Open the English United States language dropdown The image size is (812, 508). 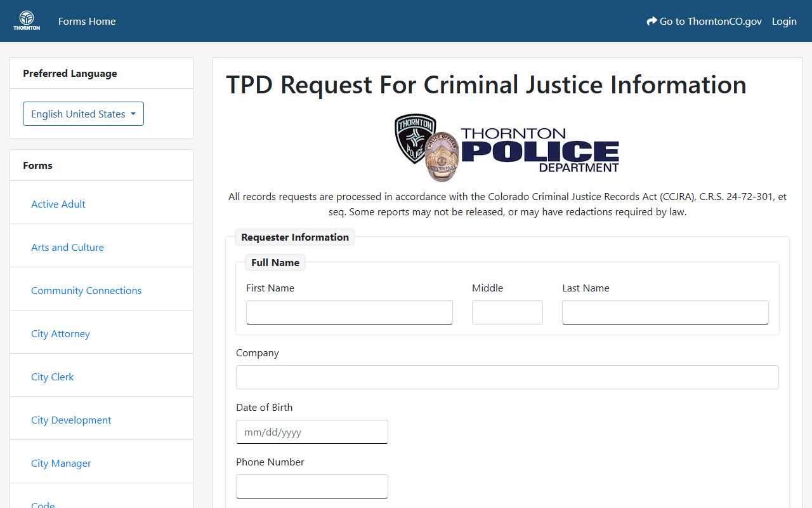tap(83, 114)
